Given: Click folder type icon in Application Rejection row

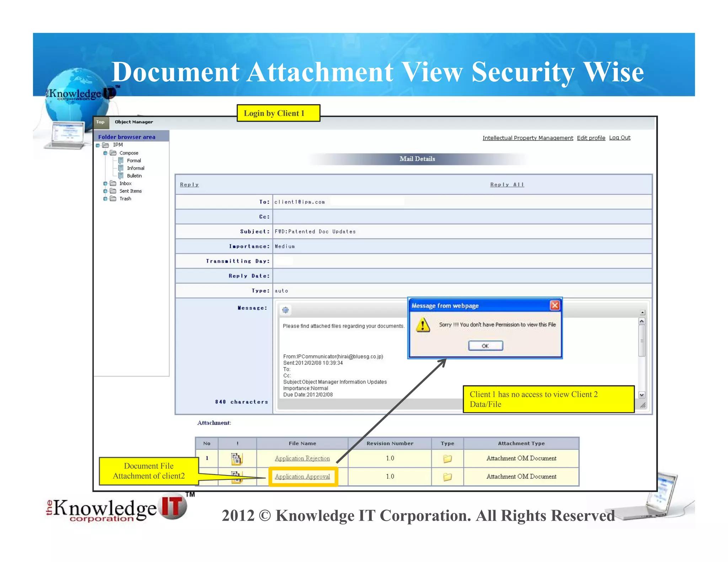Looking at the screenshot, I should coord(447,459).
